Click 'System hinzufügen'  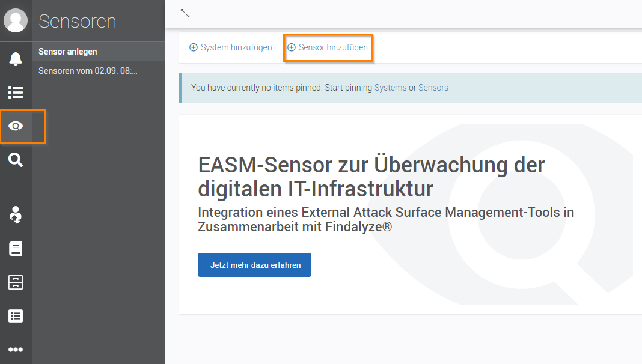click(x=230, y=47)
